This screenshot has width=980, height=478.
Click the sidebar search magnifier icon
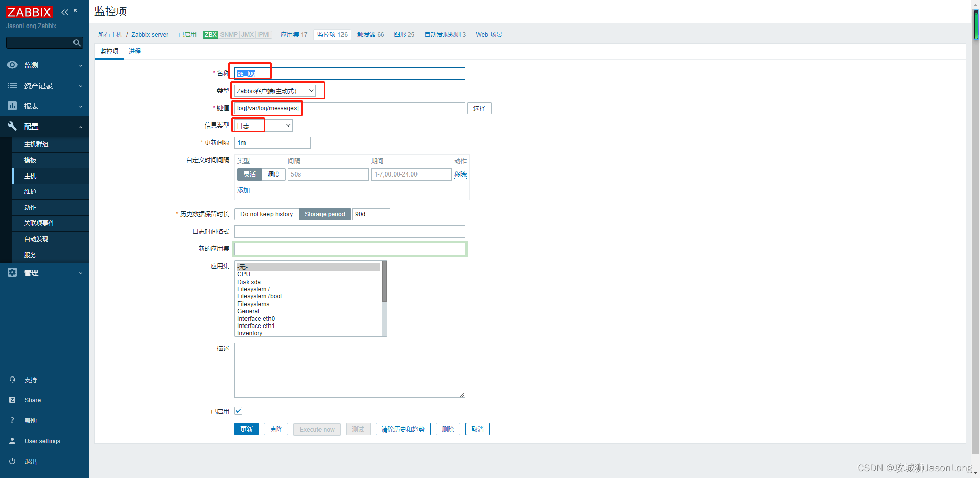pos(77,43)
